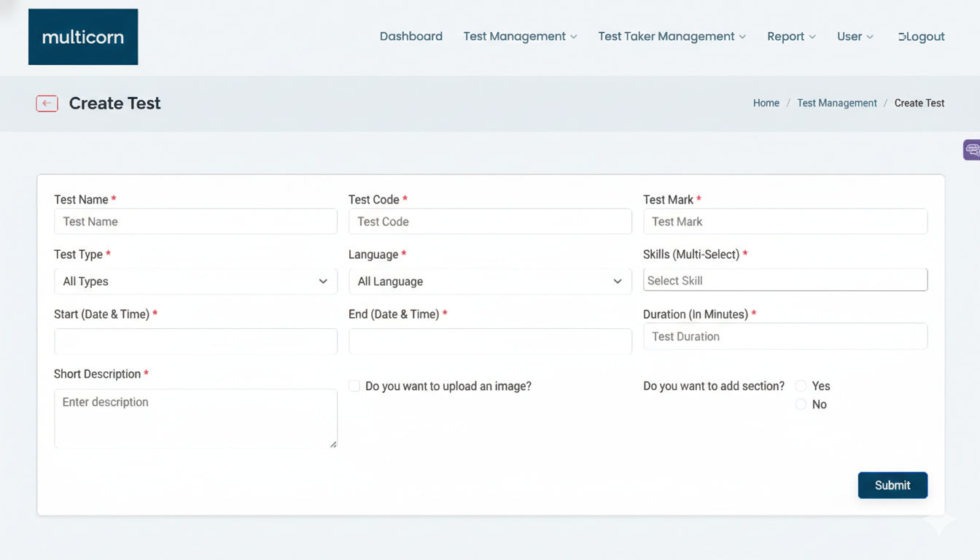
Task: Open the User menu
Action: [855, 36]
